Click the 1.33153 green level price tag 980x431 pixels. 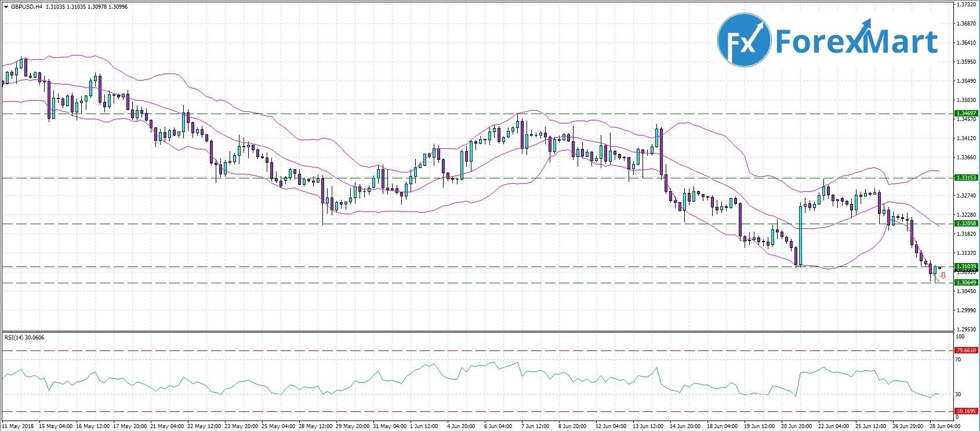[x=967, y=178]
